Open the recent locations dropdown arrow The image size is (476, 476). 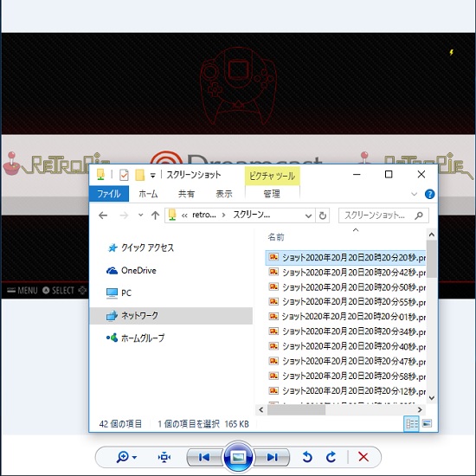pyautogui.click(x=140, y=215)
